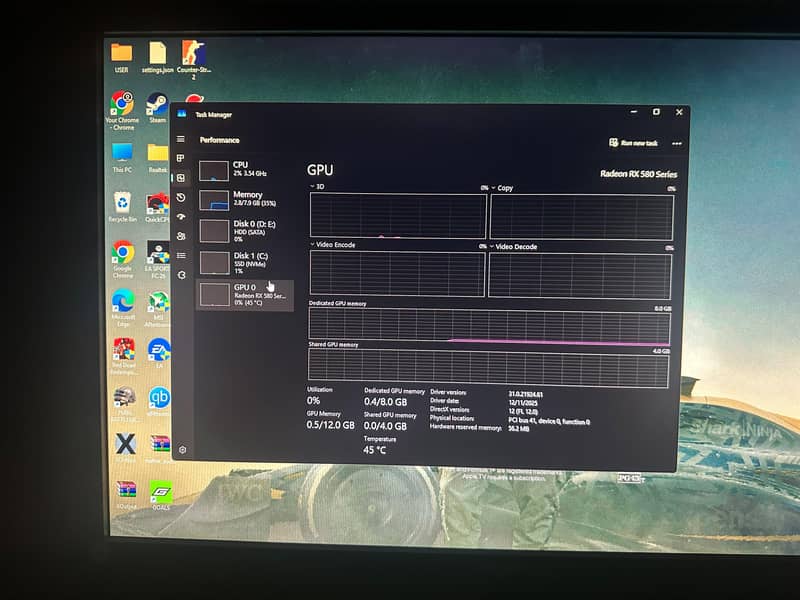Select the Steam desktop shortcut

pyautogui.click(x=157, y=107)
